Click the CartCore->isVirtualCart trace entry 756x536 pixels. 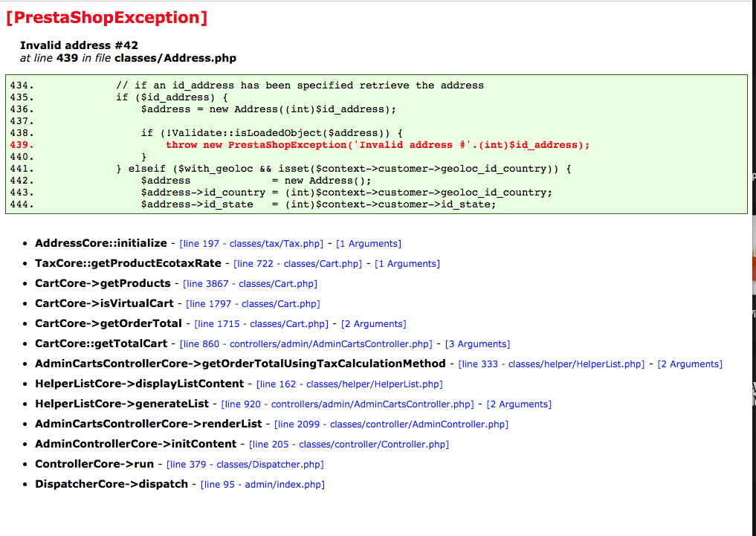(104, 303)
